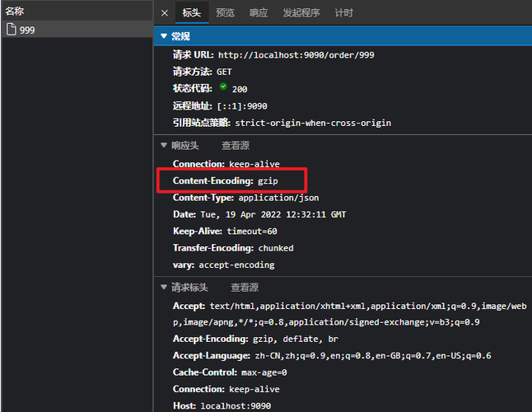Click the green status check icon
Image resolution: width=532 pixels, height=412 pixels.
coord(223,87)
